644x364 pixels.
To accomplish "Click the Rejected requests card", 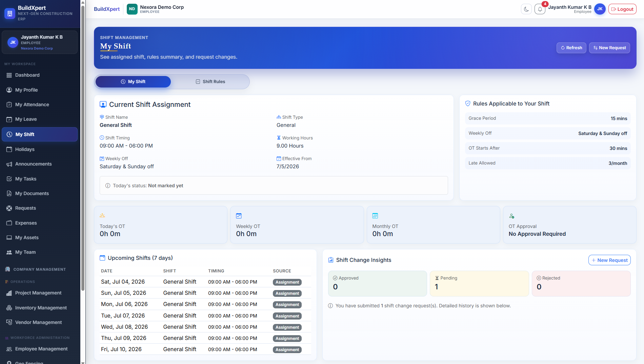I will (581, 284).
